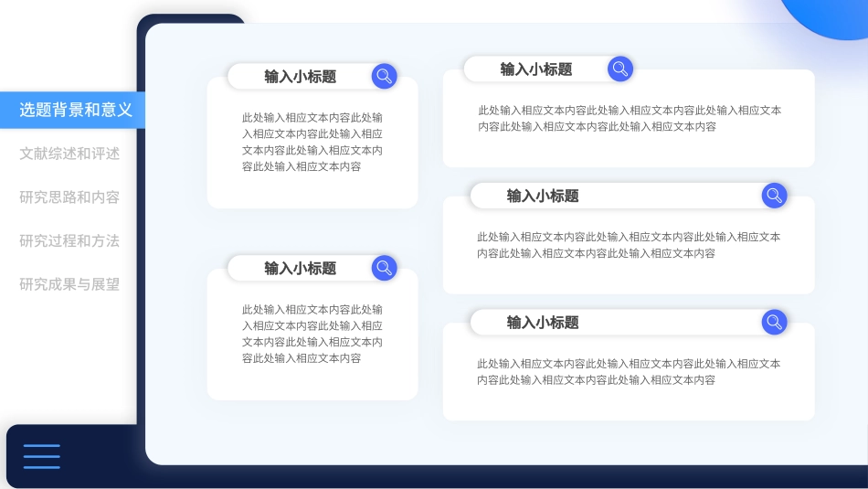Click the body text of the upper narrow card
Screen dimensions: 868x489
click(312, 142)
